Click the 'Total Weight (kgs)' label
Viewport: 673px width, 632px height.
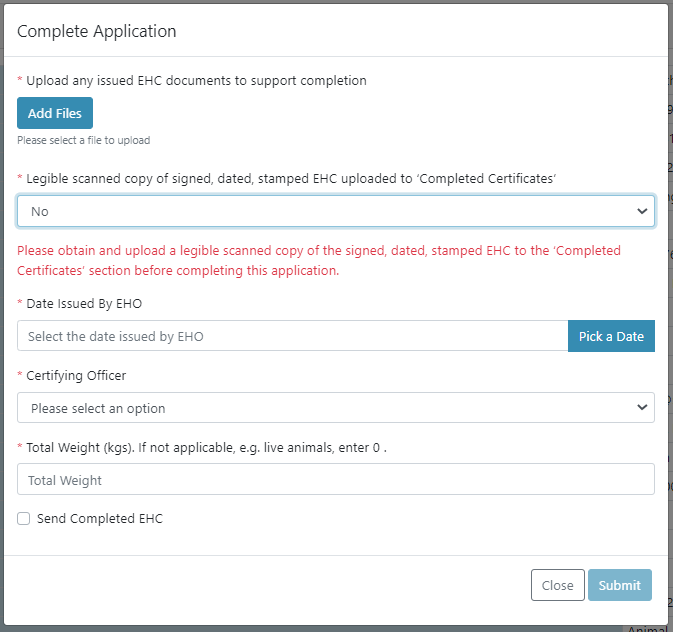(x=206, y=448)
